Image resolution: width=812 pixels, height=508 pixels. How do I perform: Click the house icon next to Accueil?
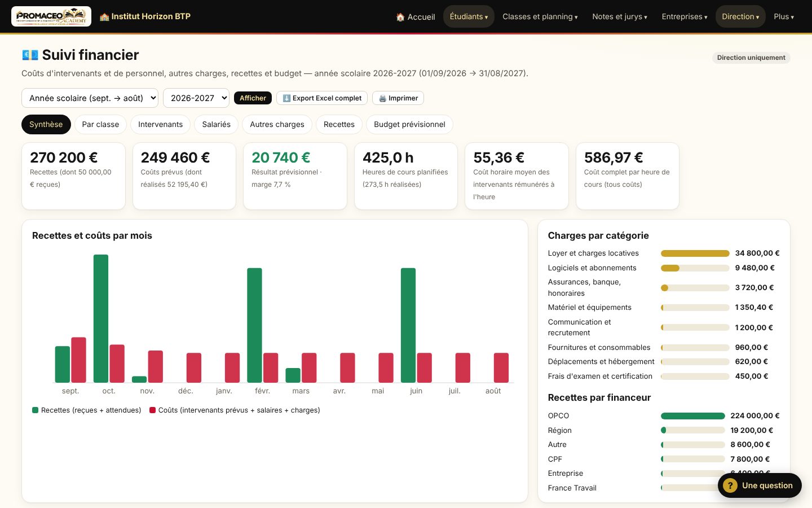click(400, 17)
